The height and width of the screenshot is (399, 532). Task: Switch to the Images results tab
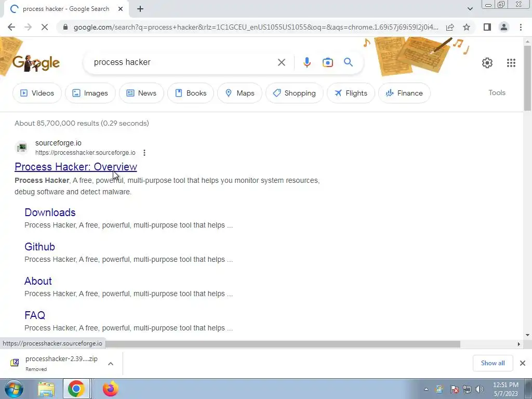[x=90, y=93]
